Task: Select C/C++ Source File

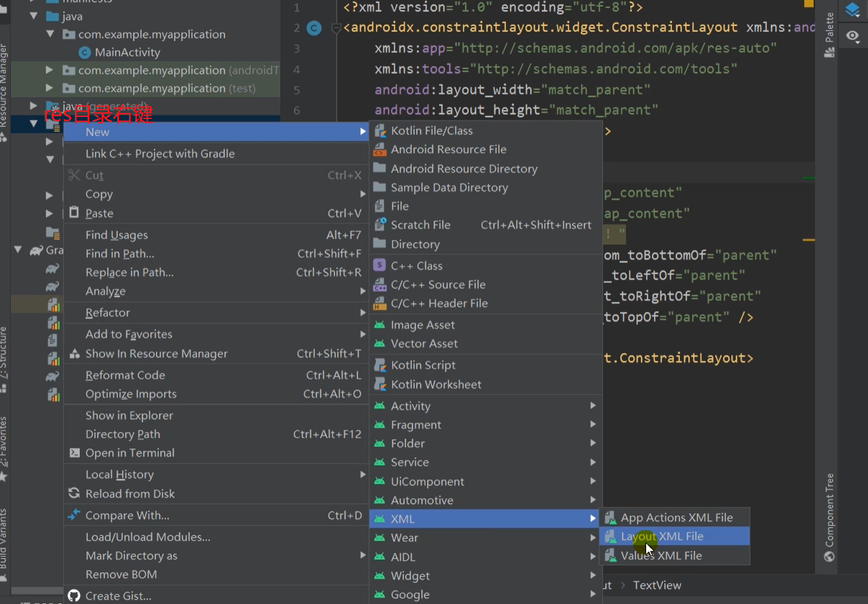Action: (485, 284)
